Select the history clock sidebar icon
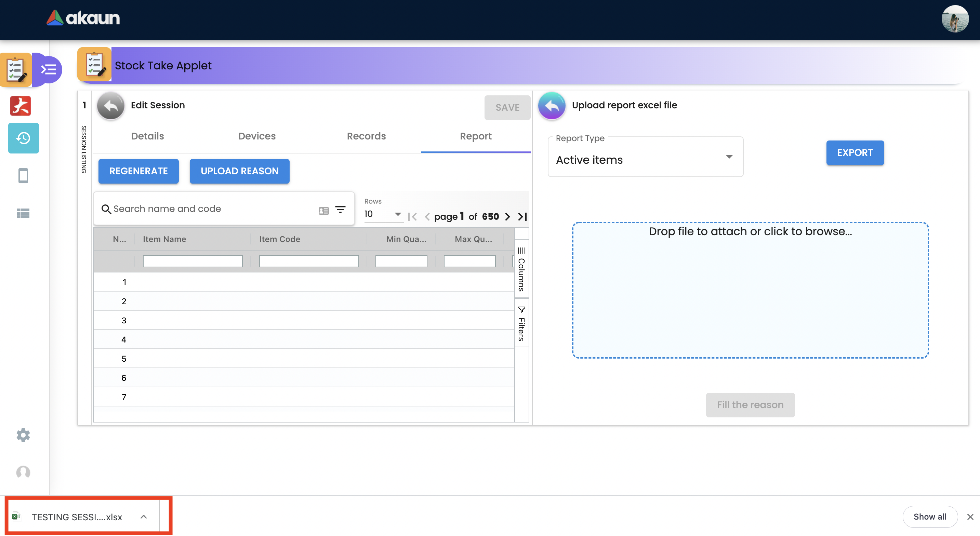 (x=23, y=138)
